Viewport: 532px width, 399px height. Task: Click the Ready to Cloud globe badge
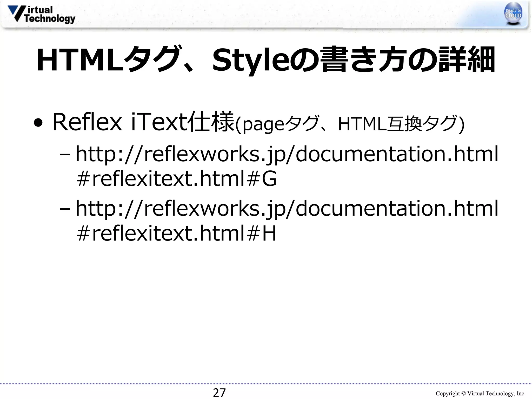pos(513,14)
